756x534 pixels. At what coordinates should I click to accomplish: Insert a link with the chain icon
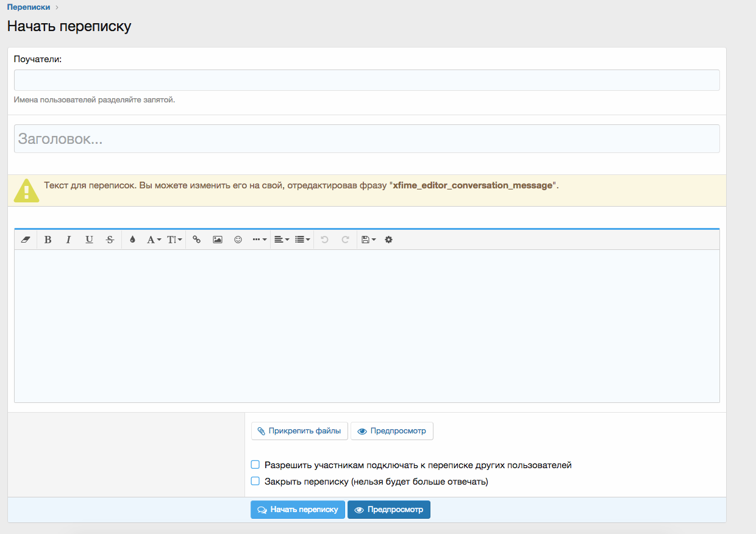pyautogui.click(x=196, y=240)
